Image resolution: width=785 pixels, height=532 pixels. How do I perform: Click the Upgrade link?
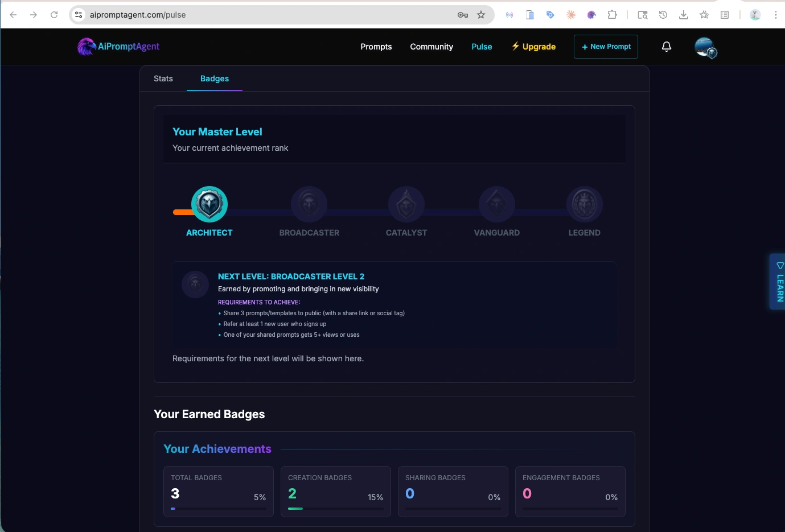533,47
